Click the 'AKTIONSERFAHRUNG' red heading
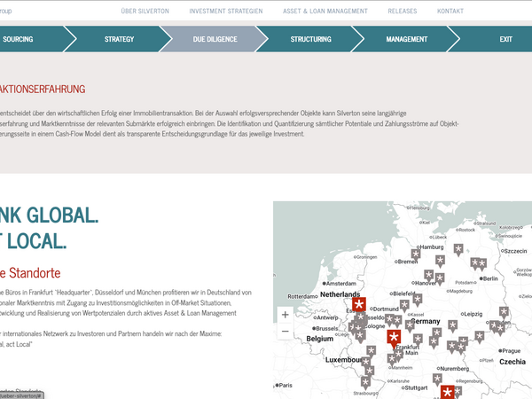 pyautogui.click(x=43, y=90)
